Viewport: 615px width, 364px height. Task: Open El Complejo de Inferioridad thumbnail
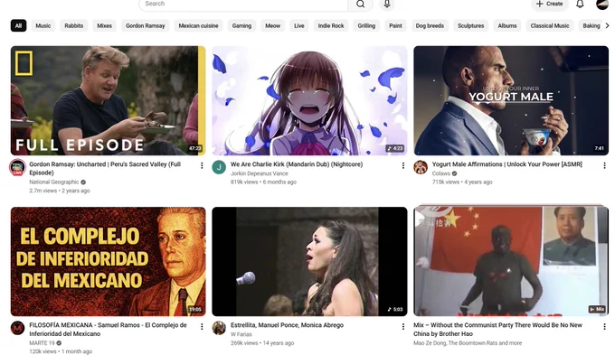108,261
